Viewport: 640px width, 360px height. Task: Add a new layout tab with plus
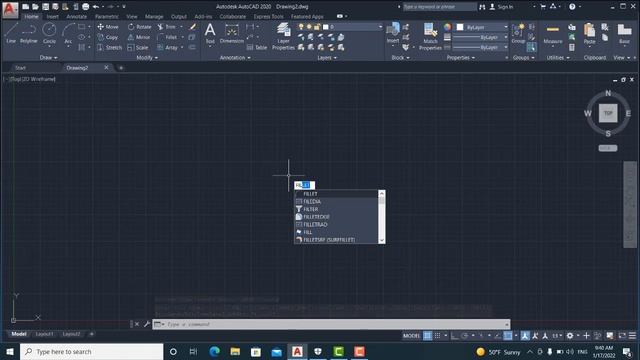(x=91, y=334)
